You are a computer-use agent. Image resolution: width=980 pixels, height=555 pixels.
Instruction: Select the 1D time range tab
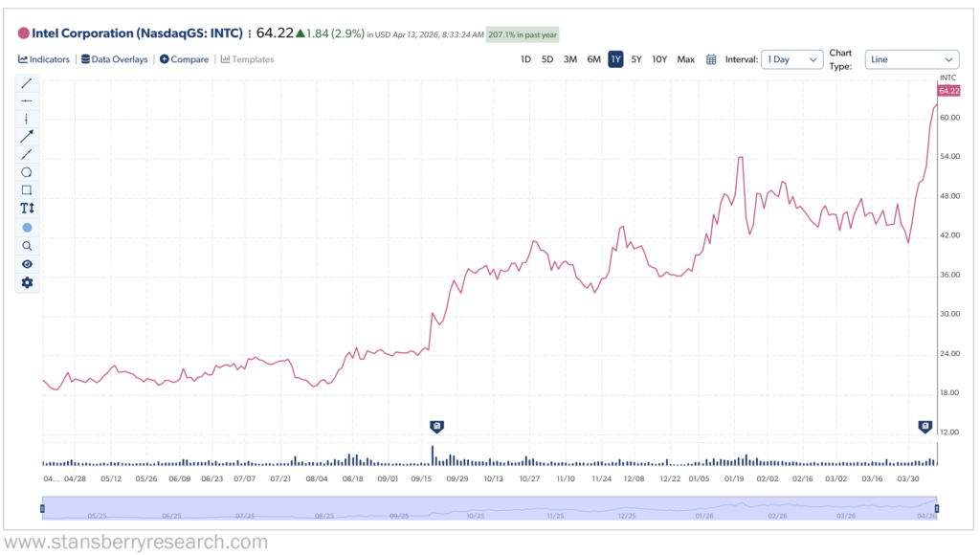click(524, 59)
